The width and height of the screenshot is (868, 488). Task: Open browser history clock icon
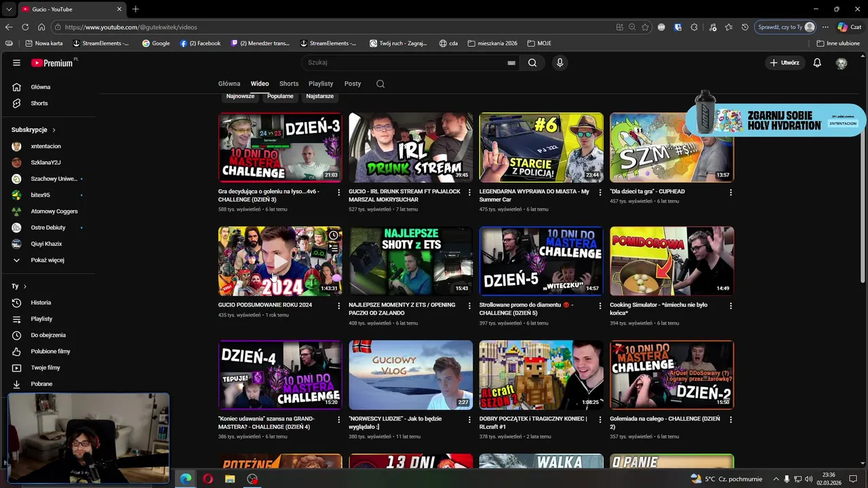coord(745,27)
